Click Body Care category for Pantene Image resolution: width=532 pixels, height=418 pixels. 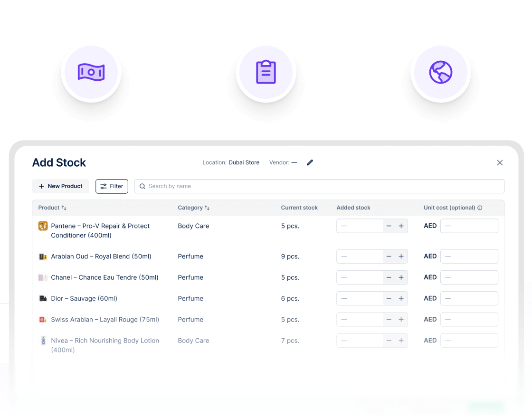(193, 226)
